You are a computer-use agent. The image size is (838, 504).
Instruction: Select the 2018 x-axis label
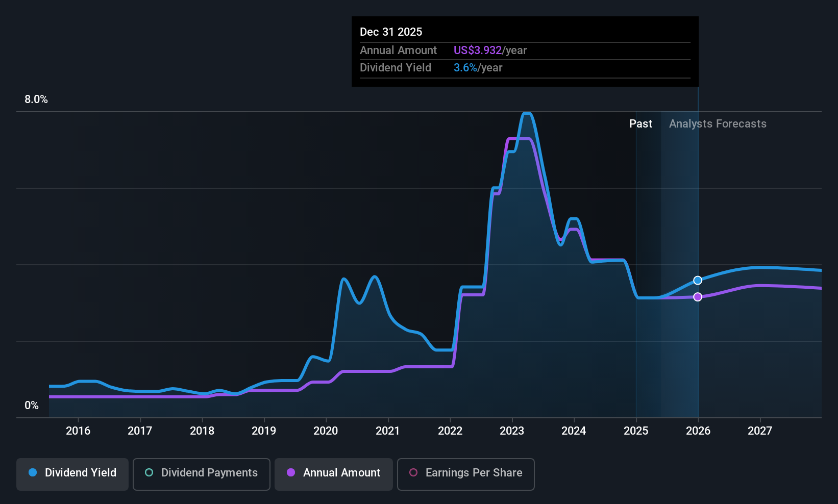[x=202, y=431]
